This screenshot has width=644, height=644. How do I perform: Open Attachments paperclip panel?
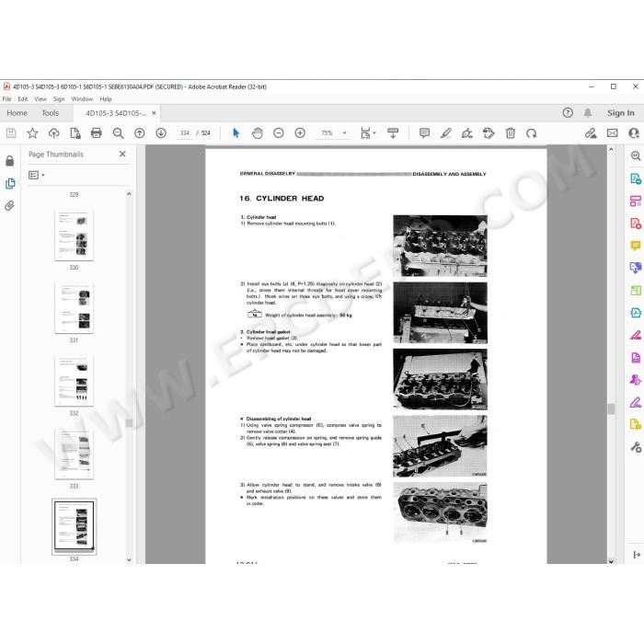click(x=10, y=205)
